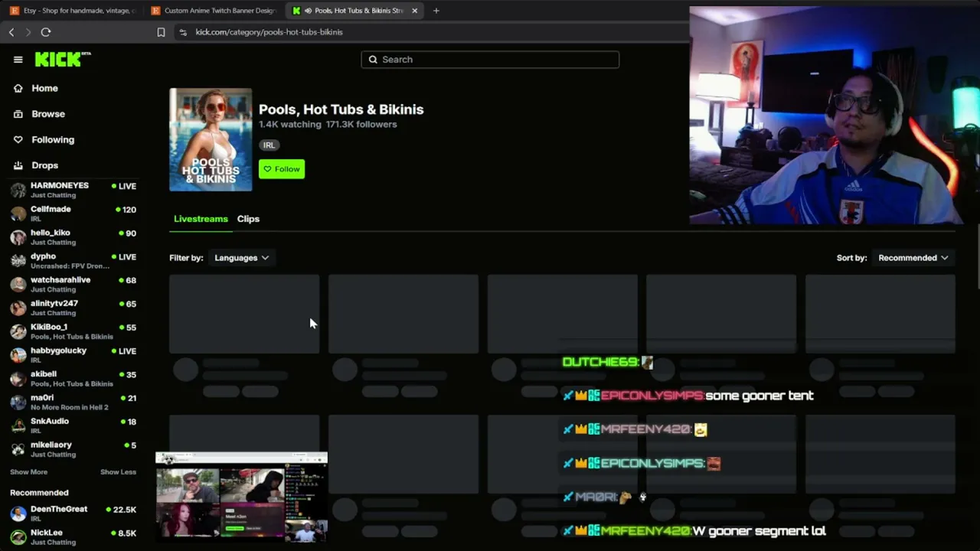Open the Sort by Recommended dropdown
Screen dimensions: 980x551
coord(913,258)
